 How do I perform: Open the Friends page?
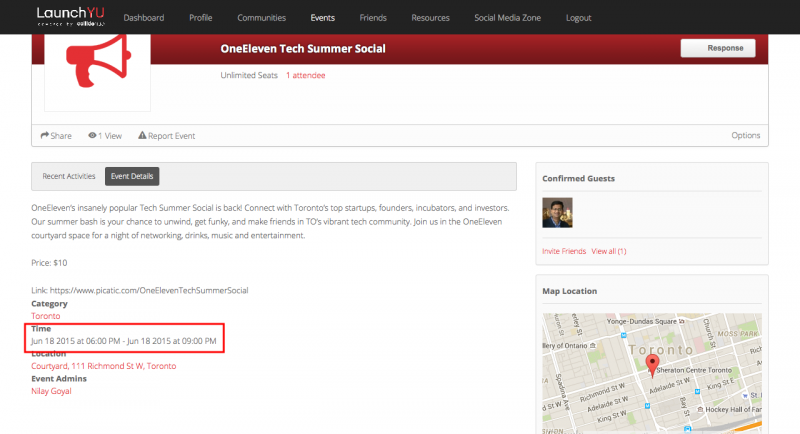tap(373, 18)
